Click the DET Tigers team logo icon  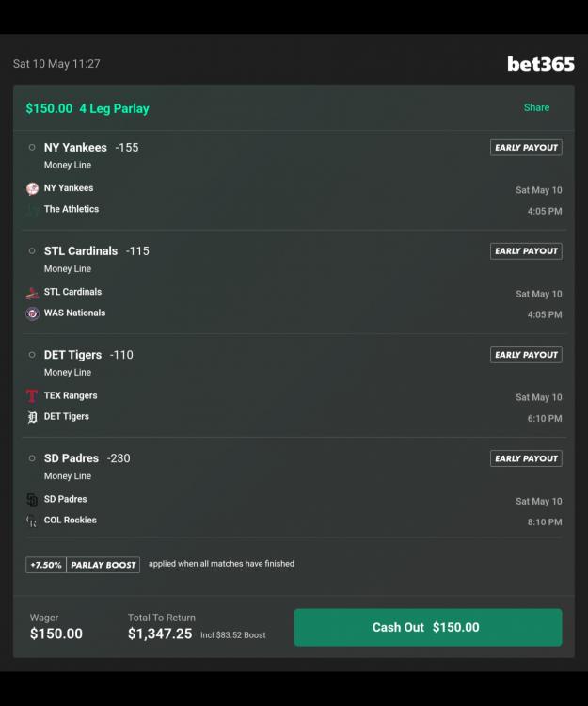32,417
